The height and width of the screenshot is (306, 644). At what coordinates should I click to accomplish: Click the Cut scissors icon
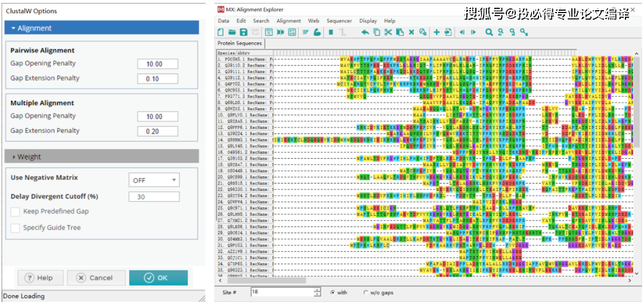pyautogui.click(x=388, y=32)
